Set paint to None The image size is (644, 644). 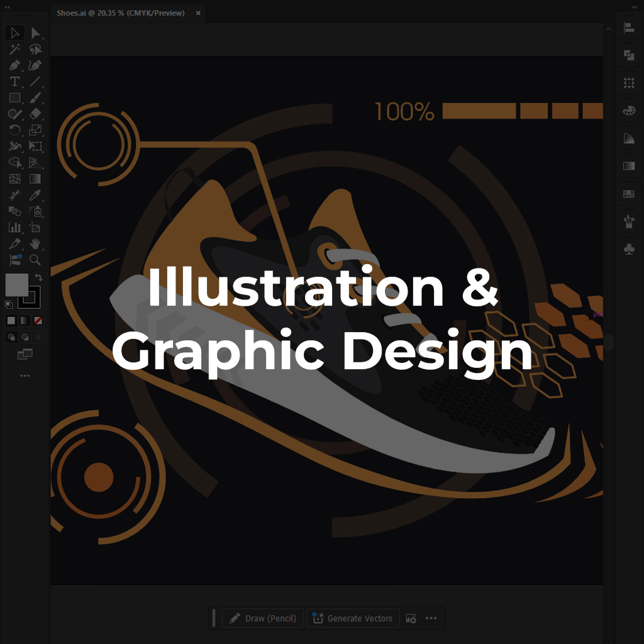coord(38,321)
